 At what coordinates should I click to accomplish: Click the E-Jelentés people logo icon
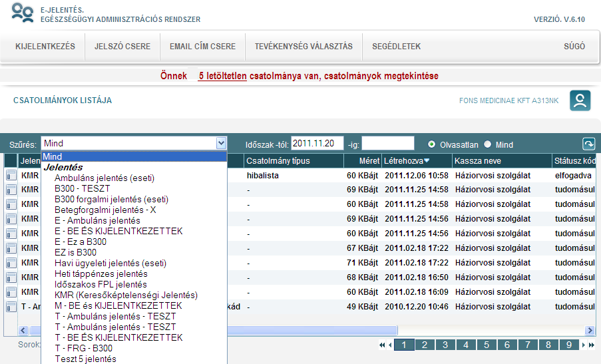(x=22, y=13)
